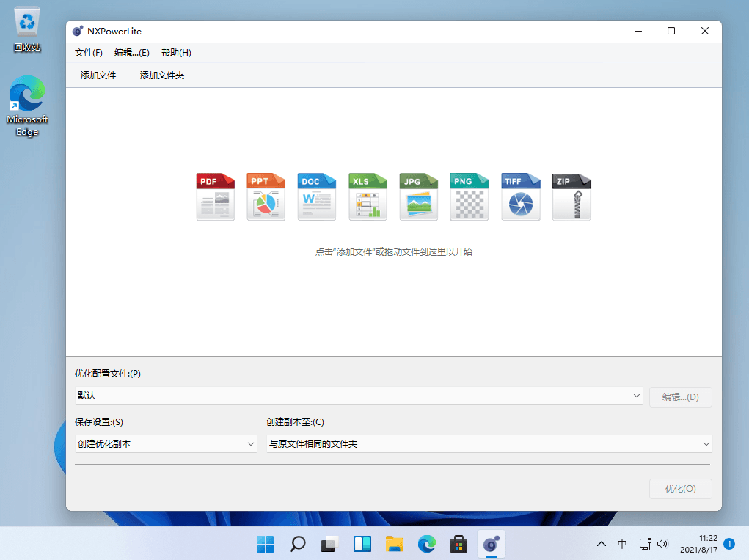Open the 文件(F) menu
This screenshot has width=749, height=560.
click(x=88, y=53)
